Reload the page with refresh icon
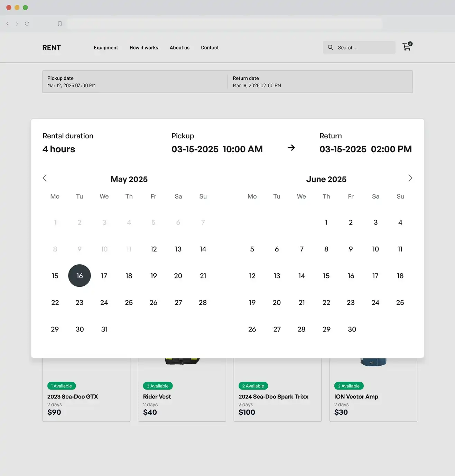 coord(27,24)
